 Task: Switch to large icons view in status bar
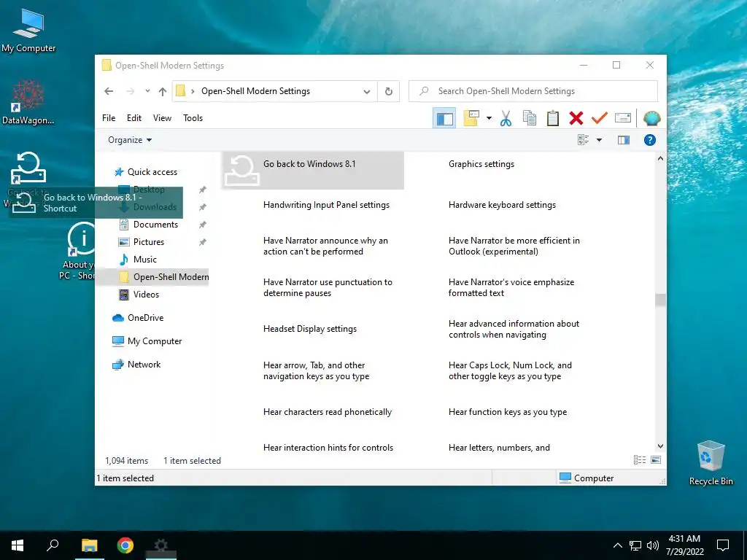(x=656, y=459)
